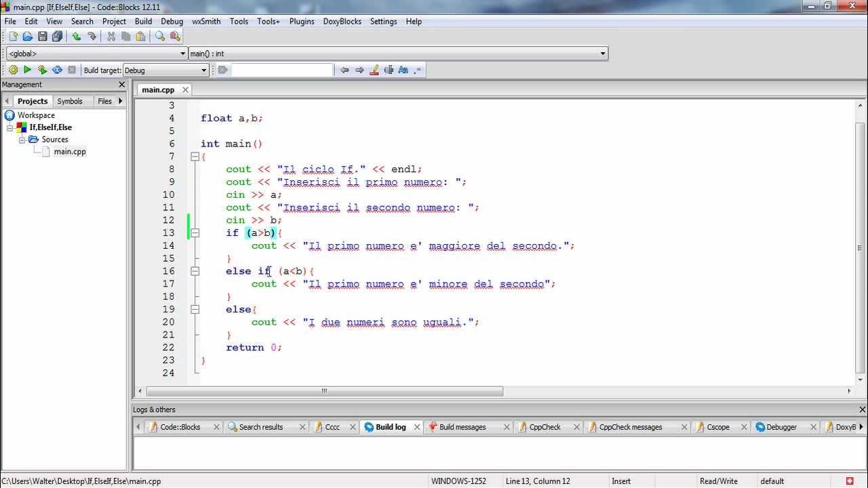This screenshot has height=488, width=868.
Task: Build the project with the yellow gear icon
Action: [x=13, y=70]
